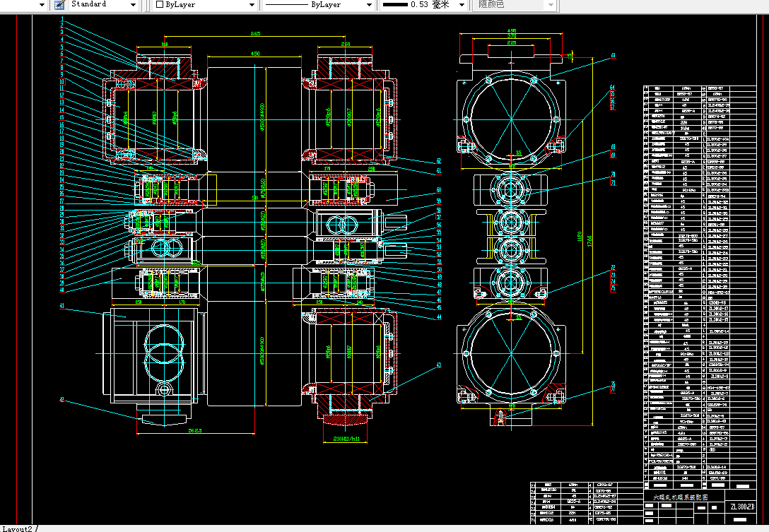Select the 1760 vertical dimension text
769x532 pixels.
(589, 241)
